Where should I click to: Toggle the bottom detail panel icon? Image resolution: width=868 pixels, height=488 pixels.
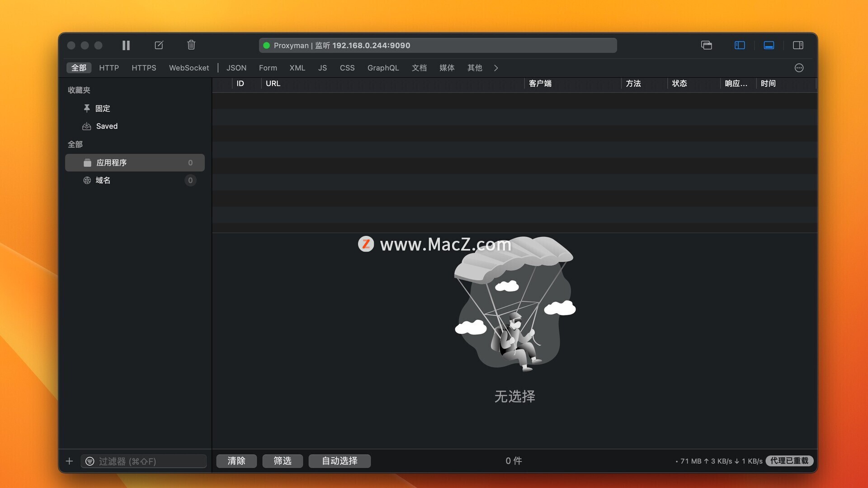(769, 45)
